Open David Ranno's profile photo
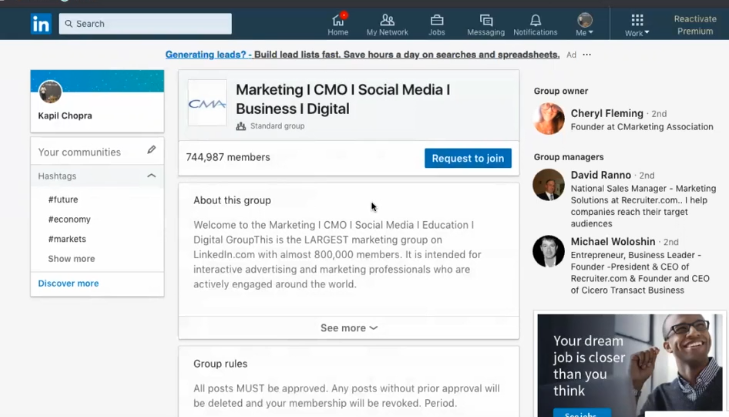Image resolution: width=729 pixels, height=417 pixels. [x=549, y=185]
